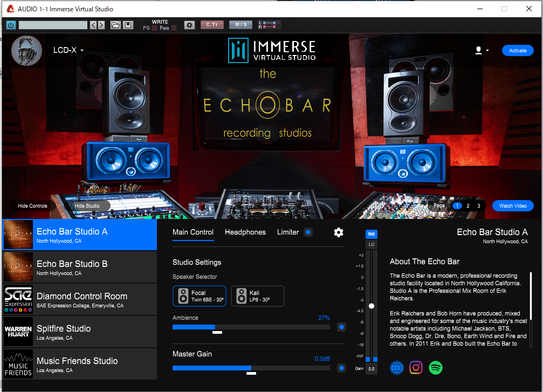
Task: Switch to the Limiter tab
Action: click(x=288, y=232)
